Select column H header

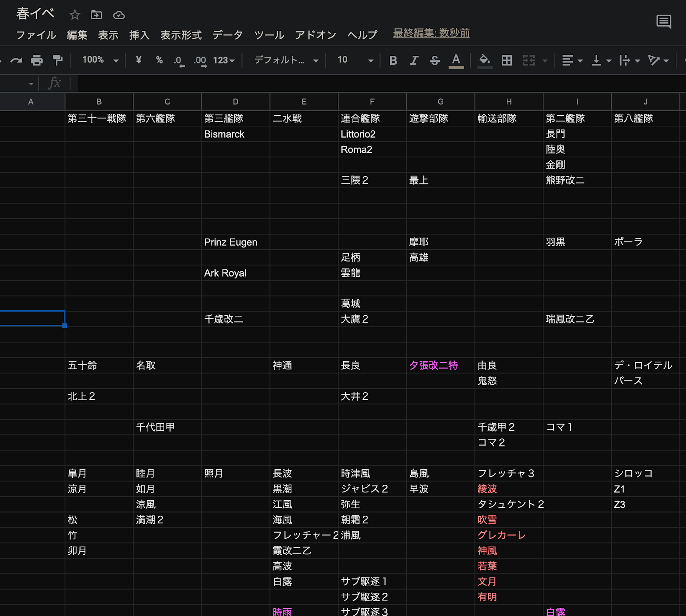[509, 102]
